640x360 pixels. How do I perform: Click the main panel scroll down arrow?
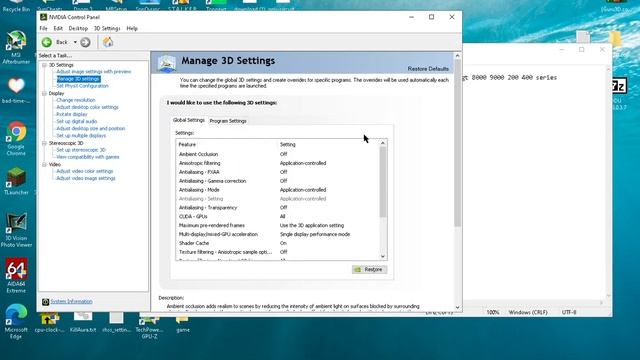click(458, 308)
